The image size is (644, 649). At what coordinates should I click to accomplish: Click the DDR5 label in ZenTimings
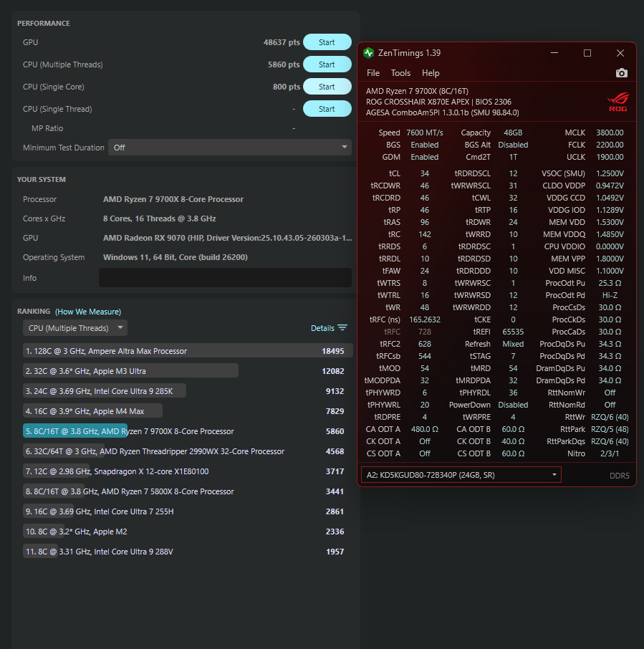(619, 476)
